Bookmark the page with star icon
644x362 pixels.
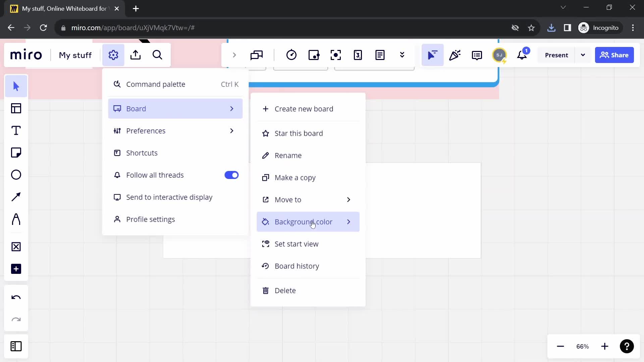[x=531, y=28]
